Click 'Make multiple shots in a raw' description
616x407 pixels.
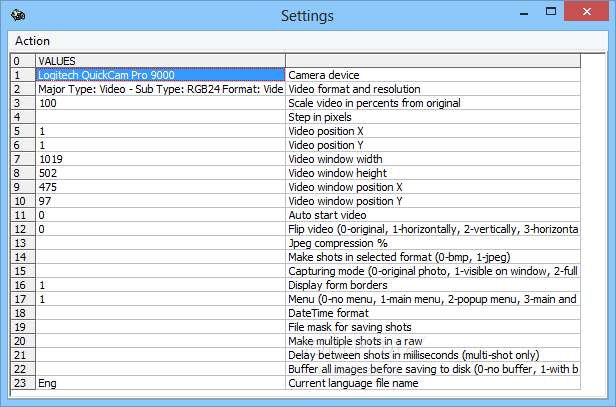(x=433, y=341)
